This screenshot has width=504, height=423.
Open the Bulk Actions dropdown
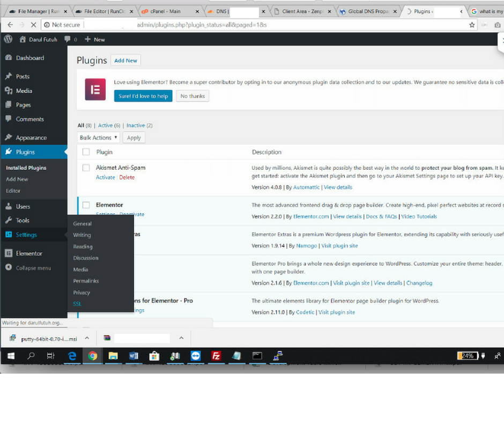tap(98, 137)
